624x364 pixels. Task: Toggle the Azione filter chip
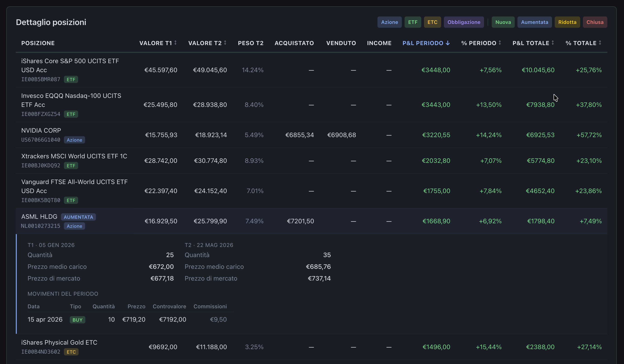pos(389,22)
